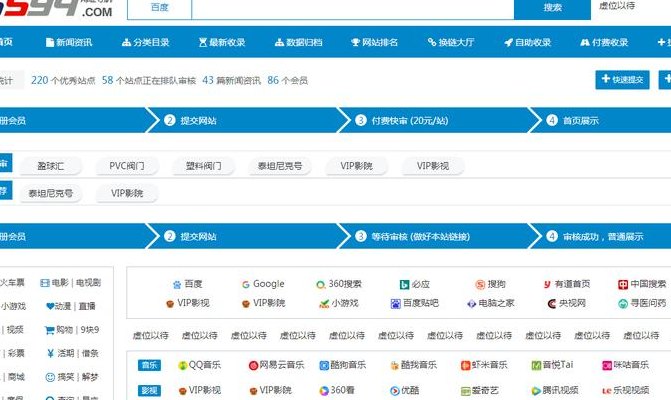Open 换链大厅 link exchange page
The height and width of the screenshot is (400, 671).
(x=451, y=42)
